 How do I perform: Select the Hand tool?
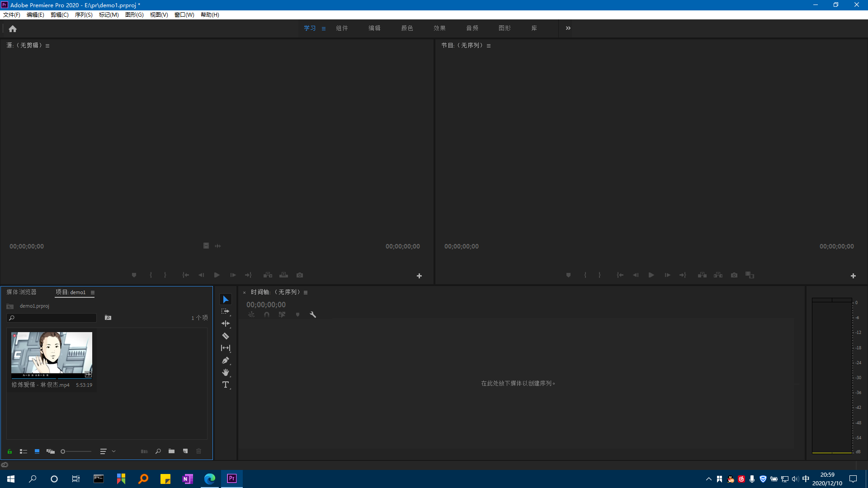click(x=226, y=372)
